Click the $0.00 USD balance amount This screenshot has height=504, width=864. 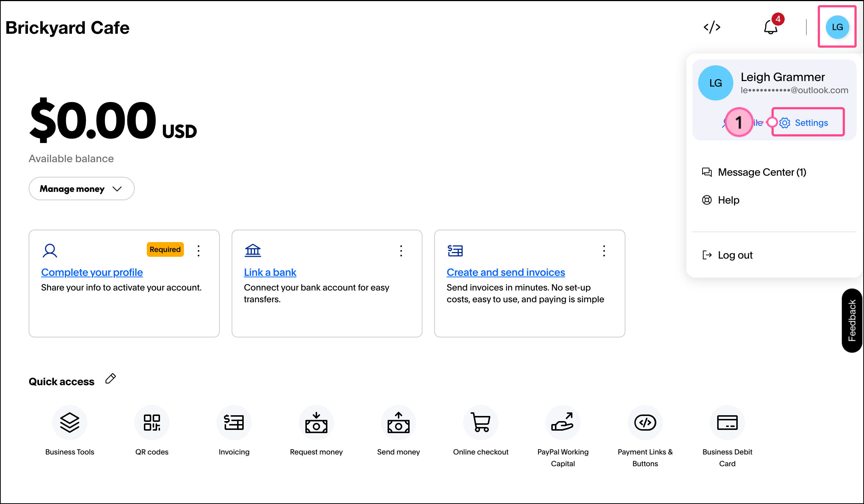[113, 120]
